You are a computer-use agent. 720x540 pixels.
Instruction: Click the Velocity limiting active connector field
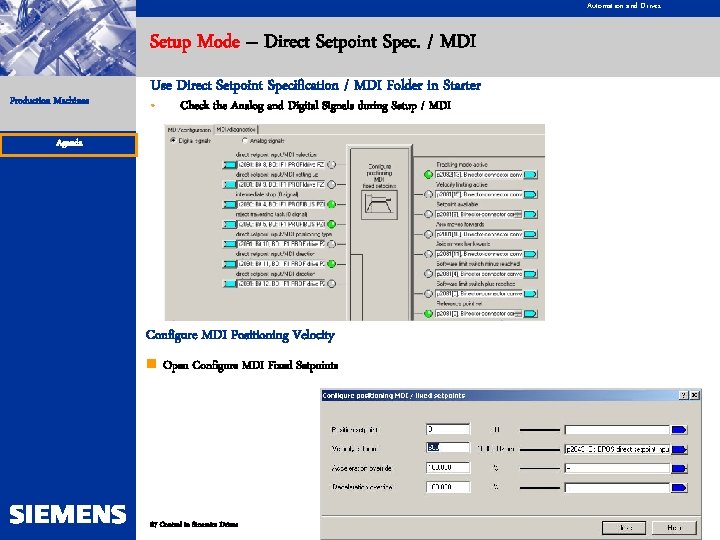[x=478, y=194]
